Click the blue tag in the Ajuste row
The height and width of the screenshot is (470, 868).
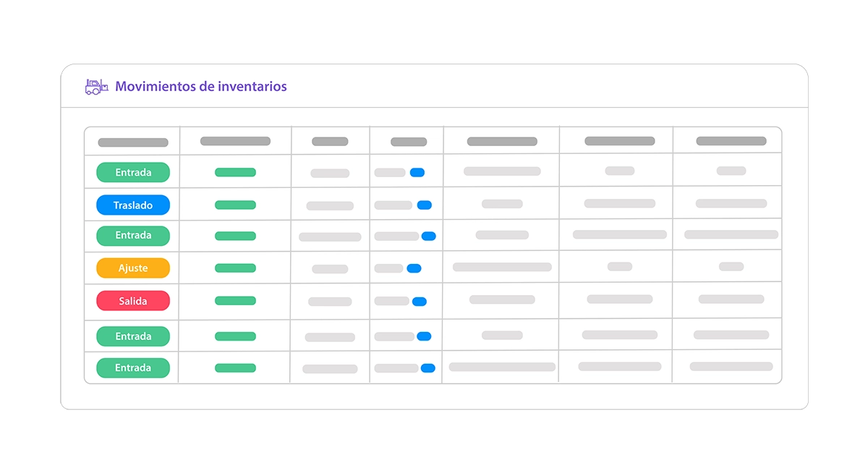pos(414,268)
